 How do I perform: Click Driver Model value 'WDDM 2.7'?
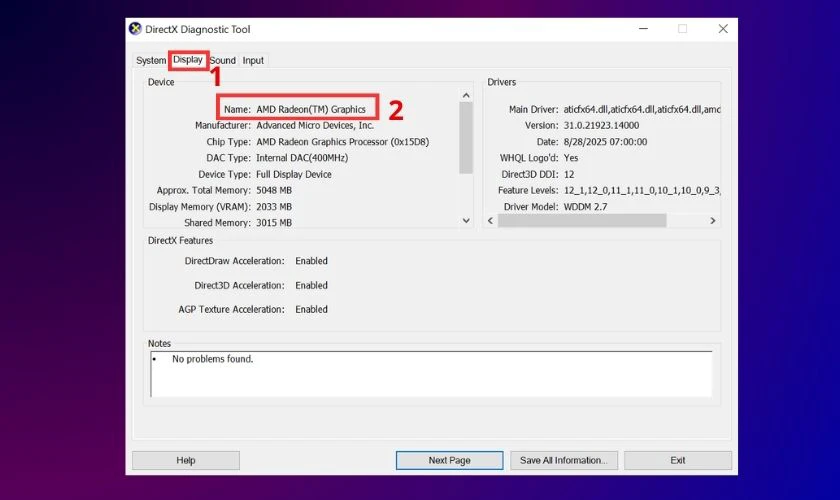coord(586,207)
